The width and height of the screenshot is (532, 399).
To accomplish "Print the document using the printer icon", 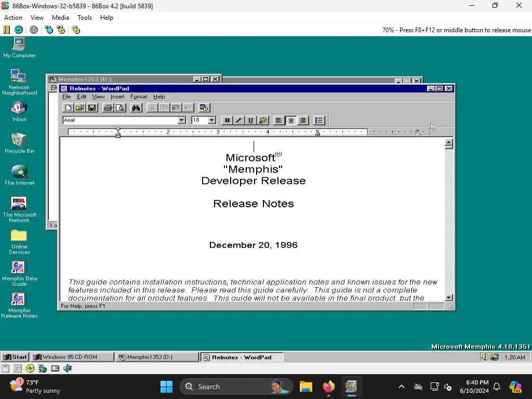I will click(x=108, y=108).
